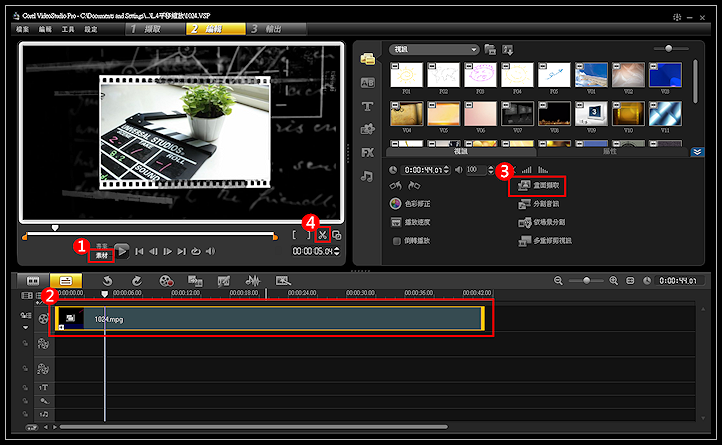Screen dimensions: 722x445
Task: Open the Transition (AB) library panel
Action: pyautogui.click(x=367, y=83)
